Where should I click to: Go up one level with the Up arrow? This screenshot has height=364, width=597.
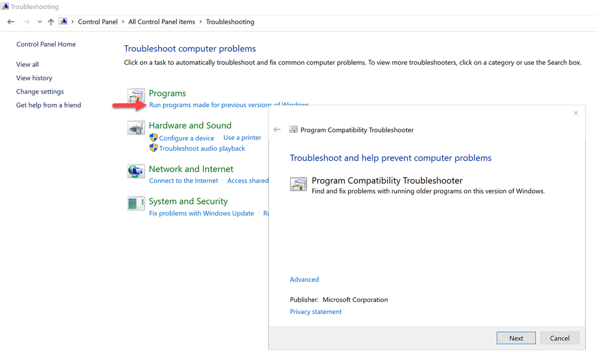51,22
